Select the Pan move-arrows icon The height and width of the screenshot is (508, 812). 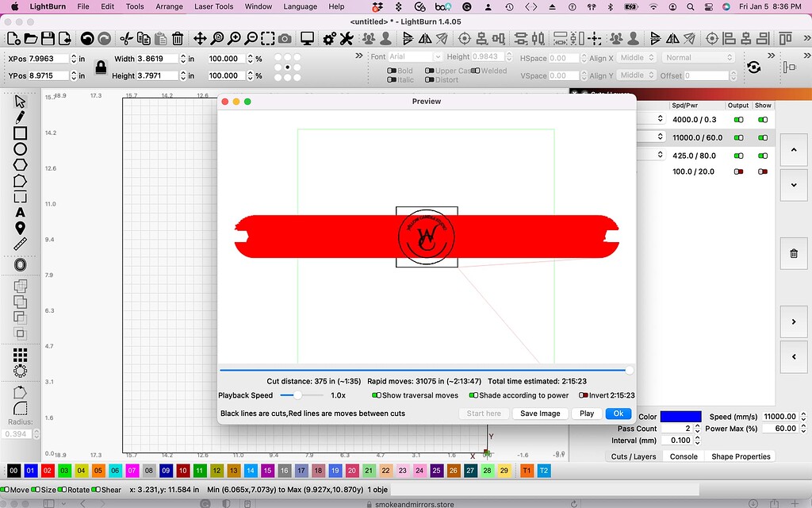coord(200,38)
